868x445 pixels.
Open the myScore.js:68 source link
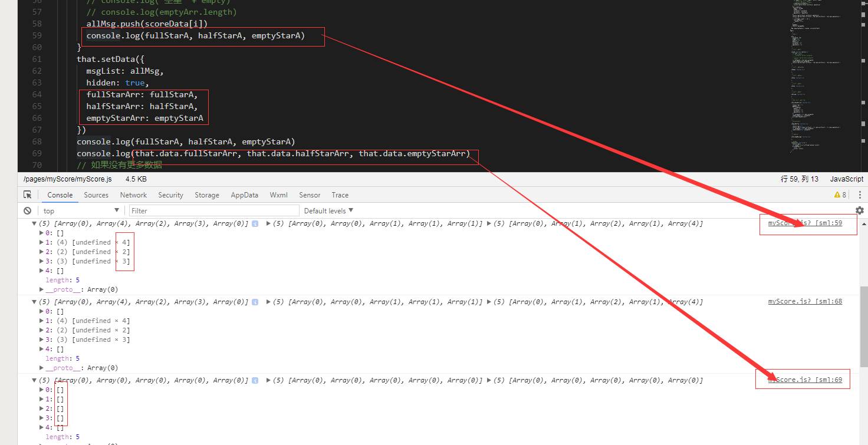tap(804, 302)
